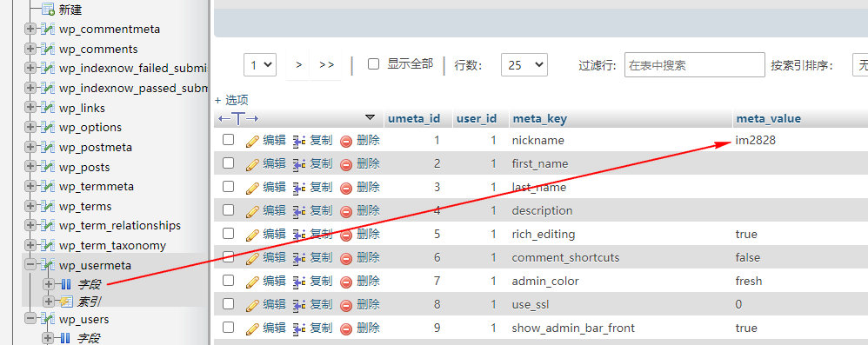The width and height of the screenshot is (868, 345).
Task: Click the new table icon beside 新建
Action: click(48, 9)
